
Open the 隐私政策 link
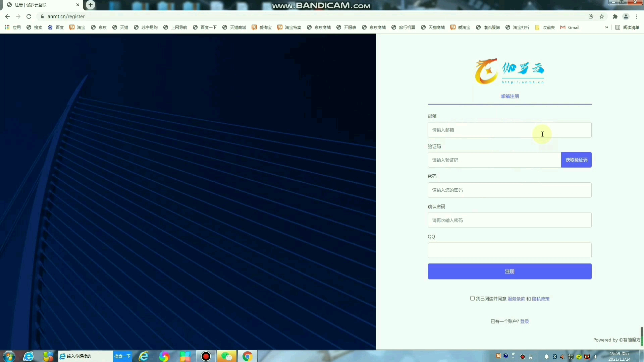tap(540, 299)
